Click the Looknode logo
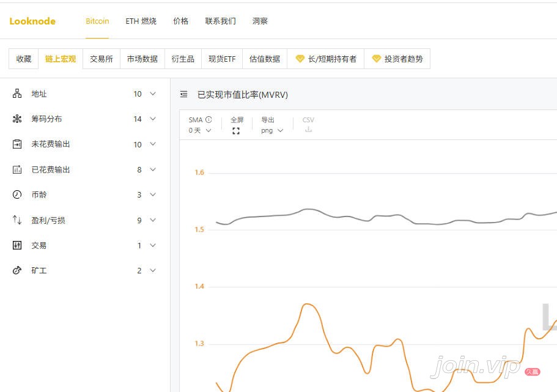This screenshot has height=392, width=557. click(x=32, y=21)
